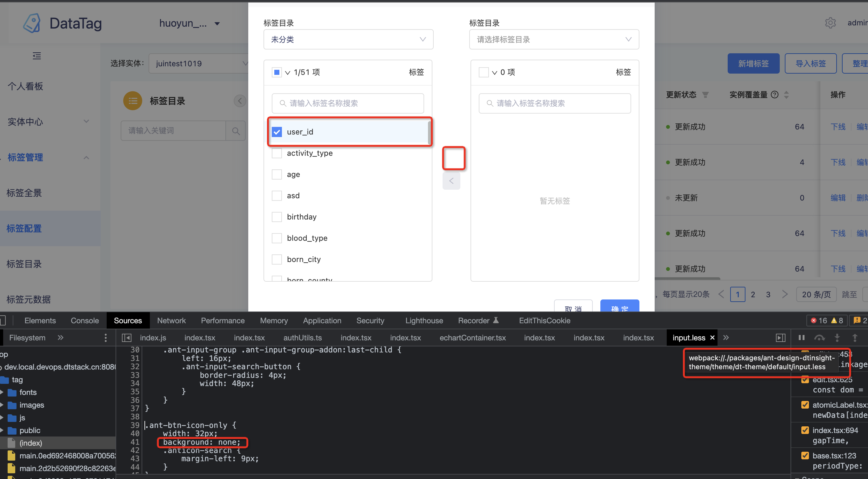Click the DataTag logo icon
Viewport: 868px width, 479px height.
[32, 23]
